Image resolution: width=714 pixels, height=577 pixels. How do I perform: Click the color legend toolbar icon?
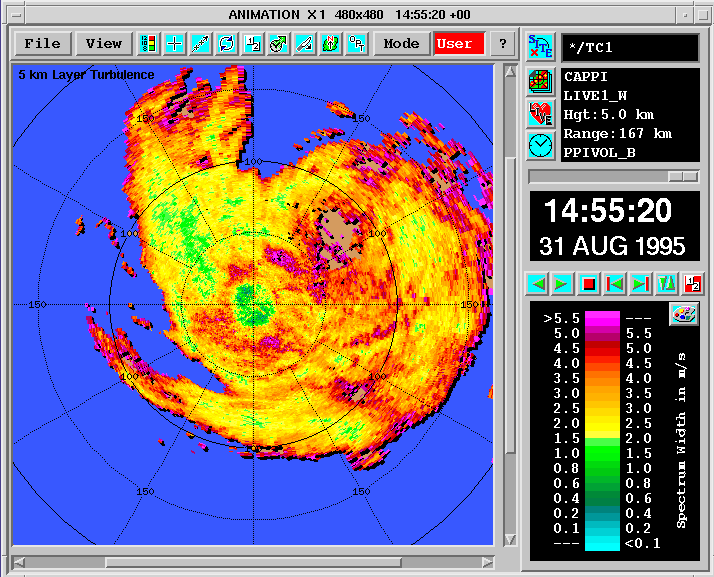148,44
